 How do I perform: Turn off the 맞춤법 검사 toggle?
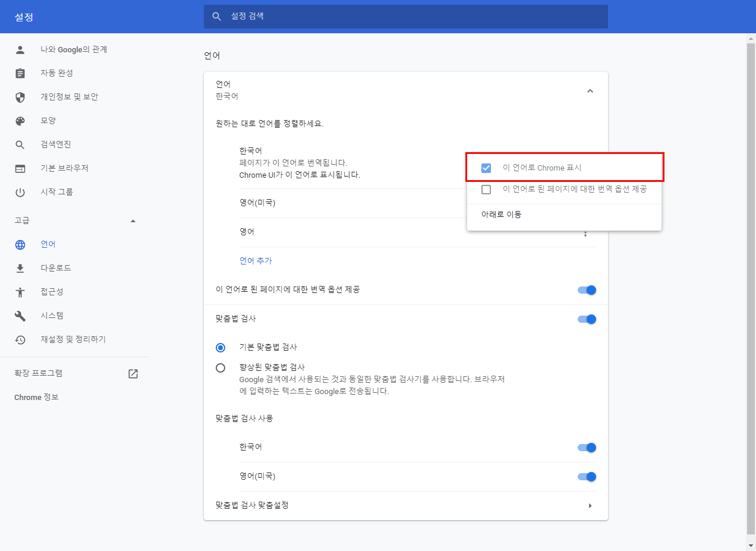[x=587, y=319]
